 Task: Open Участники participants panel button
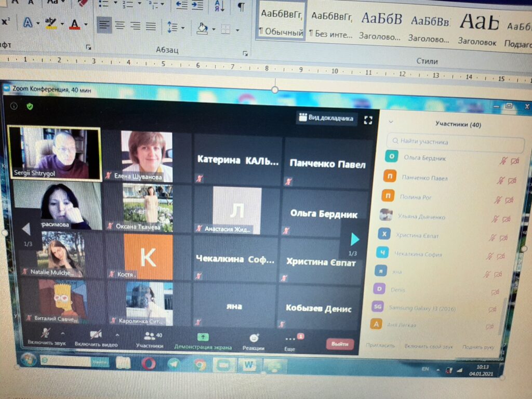(x=150, y=340)
